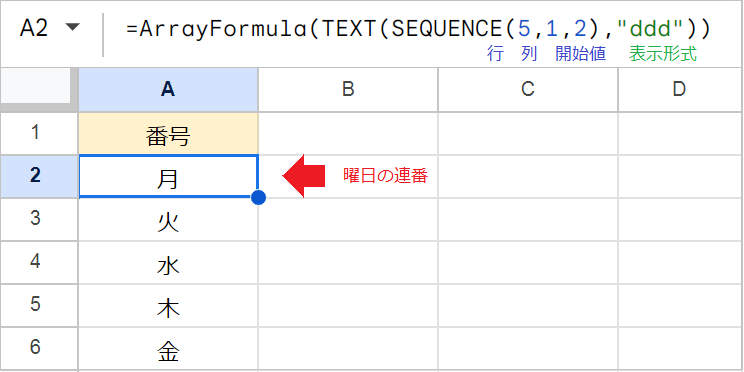Click cell A2 containing 月
This screenshot has width=744, height=372.
pos(168,176)
